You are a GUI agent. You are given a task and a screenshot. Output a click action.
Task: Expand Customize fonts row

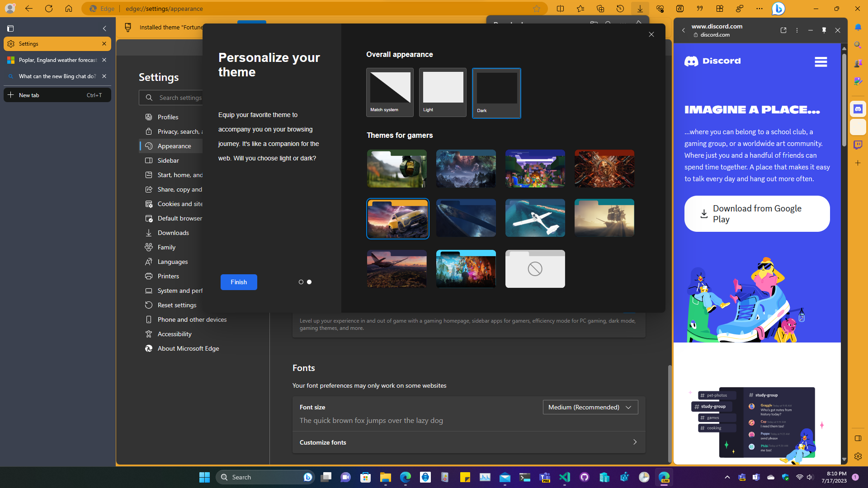click(468, 442)
